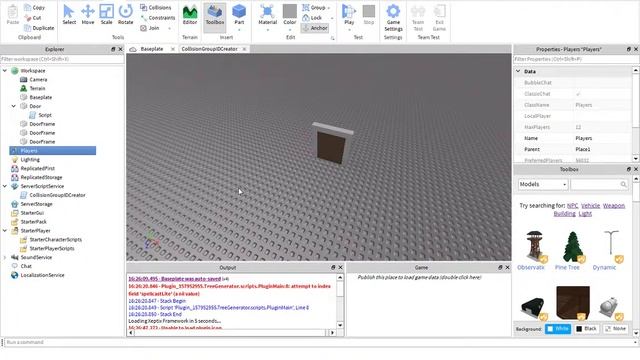Image resolution: width=640 pixels, height=360 pixels.
Task: Click the Paste clipboard icon
Action: (x=13, y=15)
